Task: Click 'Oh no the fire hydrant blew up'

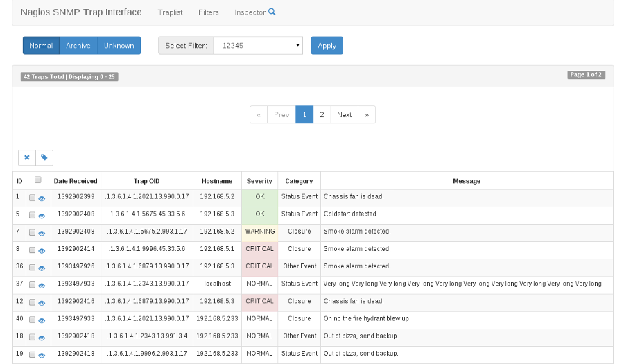Action: [366, 319]
